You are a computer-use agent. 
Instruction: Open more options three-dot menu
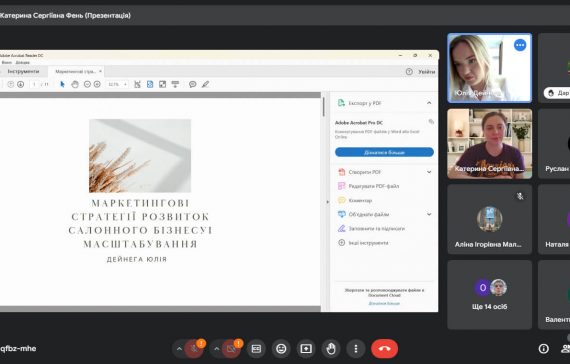pyautogui.click(x=356, y=349)
